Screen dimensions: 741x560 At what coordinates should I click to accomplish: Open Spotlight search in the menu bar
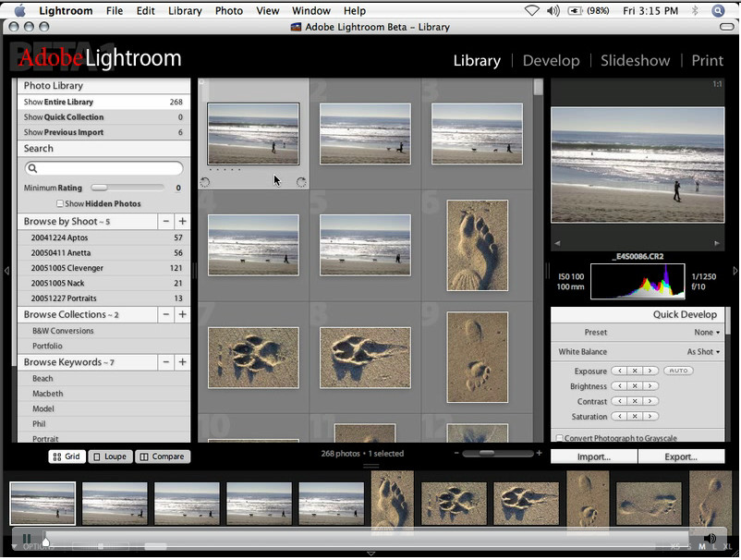(x=718, y=10)
